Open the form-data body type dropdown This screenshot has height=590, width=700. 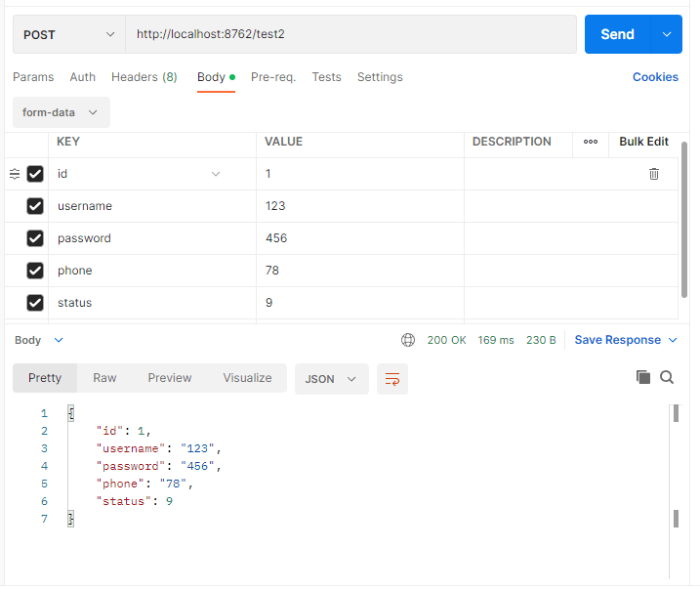tap(62, 112)
